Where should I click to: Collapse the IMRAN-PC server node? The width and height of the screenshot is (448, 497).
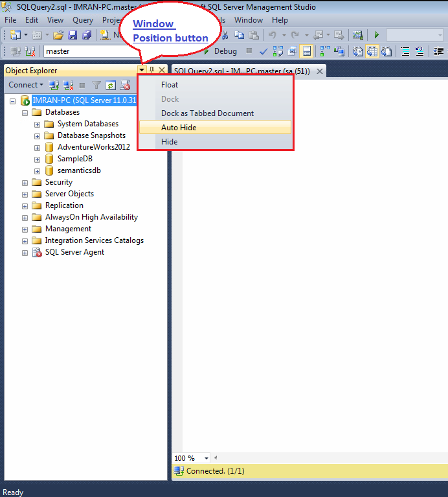tap(13, 102)
